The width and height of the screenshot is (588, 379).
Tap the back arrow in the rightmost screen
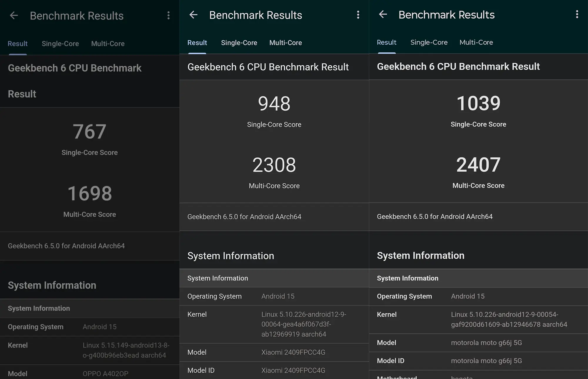click(383, 14)
